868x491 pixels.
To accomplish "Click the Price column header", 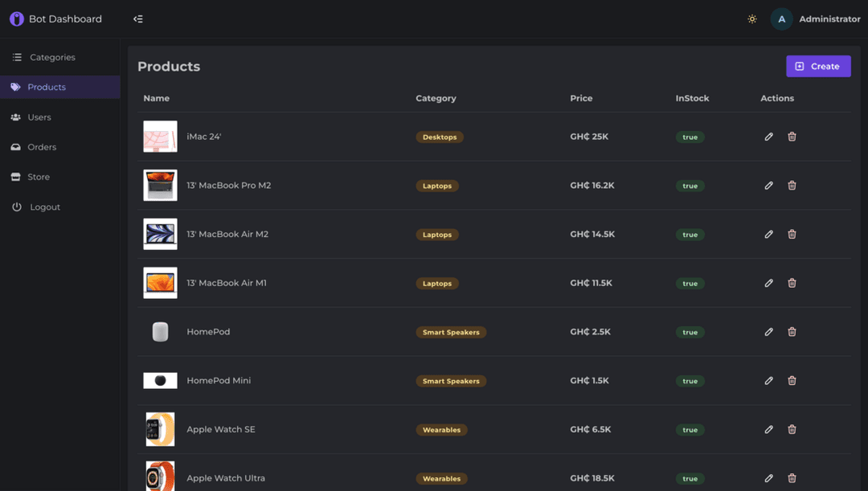I will pyautogui.click(x=581, y=98).
